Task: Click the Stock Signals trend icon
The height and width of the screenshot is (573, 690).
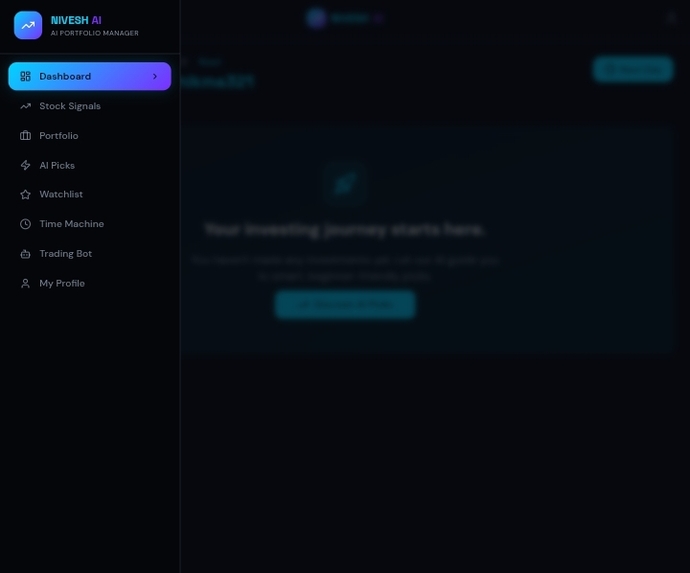Action: pyautogui.click(x=26, y=106)
